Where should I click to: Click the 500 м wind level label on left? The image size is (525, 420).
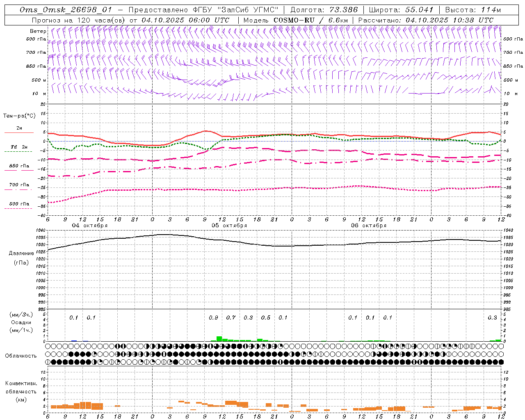click(x=39, y=80)
